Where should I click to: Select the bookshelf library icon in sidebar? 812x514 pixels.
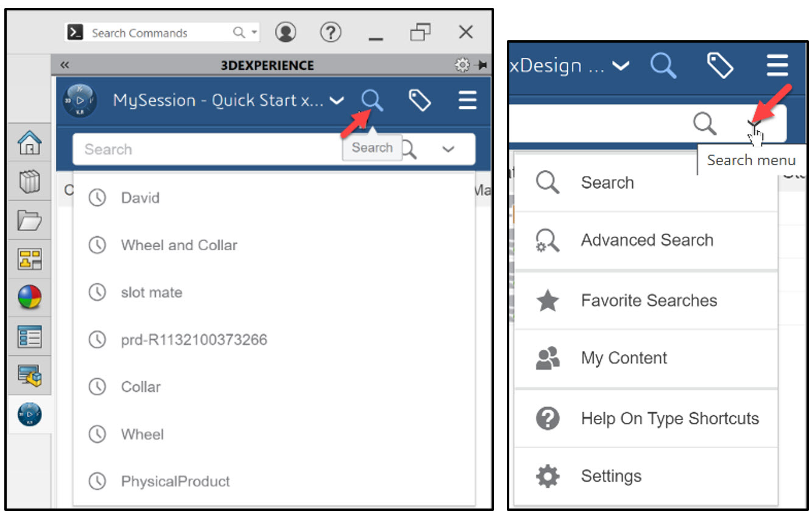[29, 182]
